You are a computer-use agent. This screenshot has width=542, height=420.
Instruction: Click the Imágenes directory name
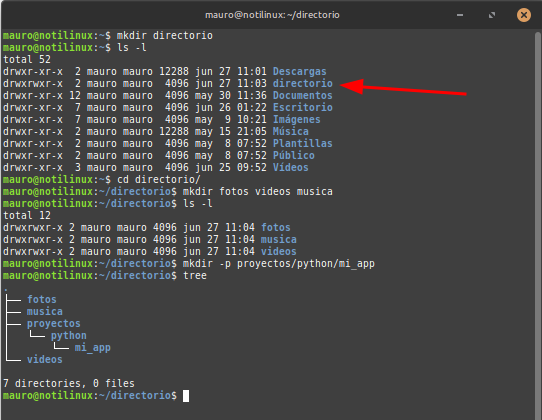click(297, 120)
